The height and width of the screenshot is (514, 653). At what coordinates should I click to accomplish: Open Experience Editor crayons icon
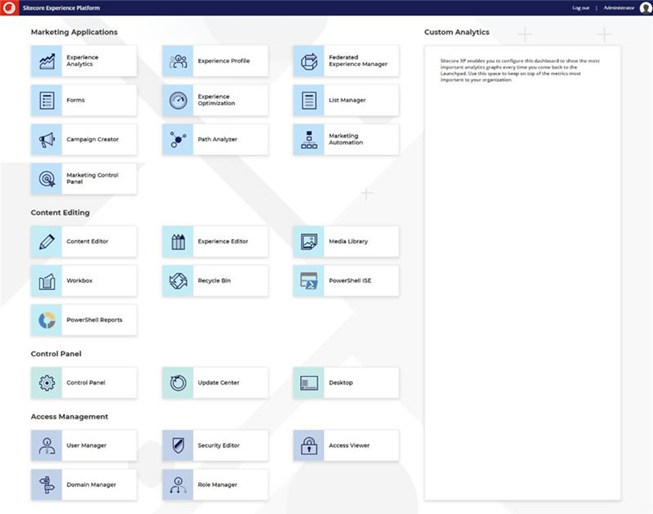(178, 242)
